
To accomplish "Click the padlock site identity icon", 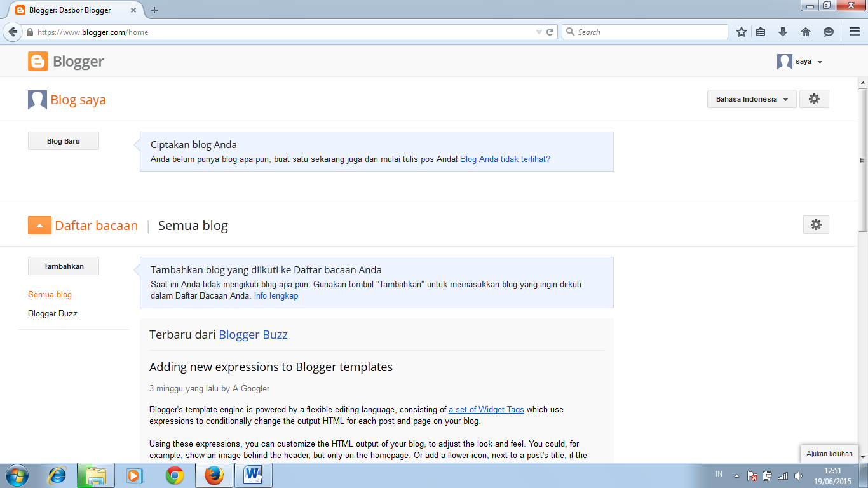I will tap(29, 32).
